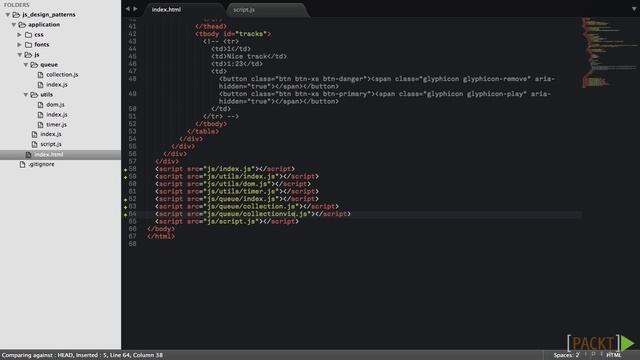
Task: Open script.js from the sidebar tree
Action: pos(51,144)
